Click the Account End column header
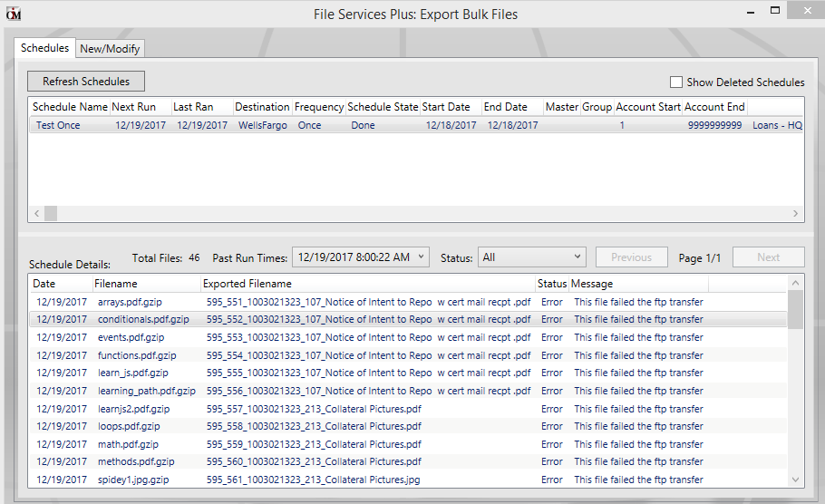The height and width of the screenshot is (504, 825). coord(714,107)
